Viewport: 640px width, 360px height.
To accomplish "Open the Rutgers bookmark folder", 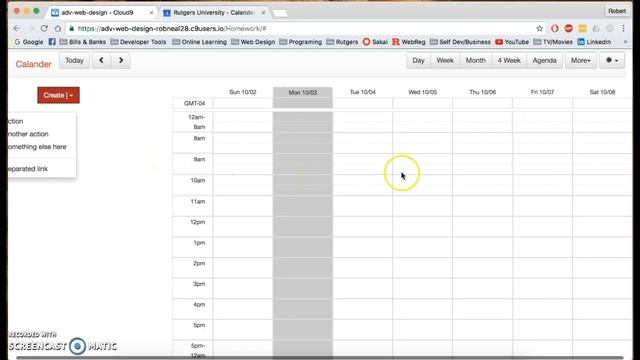I will (x=342, y=42).
